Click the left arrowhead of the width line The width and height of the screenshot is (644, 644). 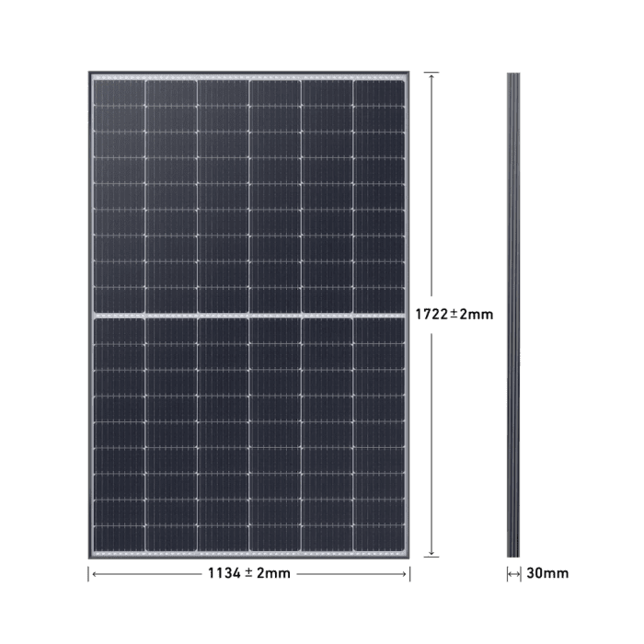click(93, 574)
